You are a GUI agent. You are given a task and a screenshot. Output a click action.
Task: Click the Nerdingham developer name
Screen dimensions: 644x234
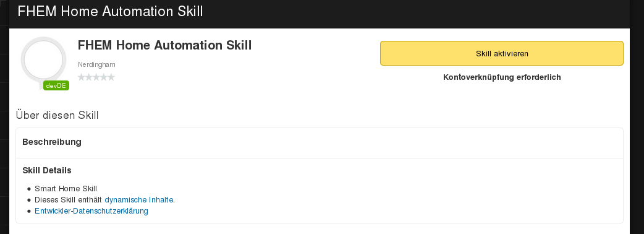[96, 64]
